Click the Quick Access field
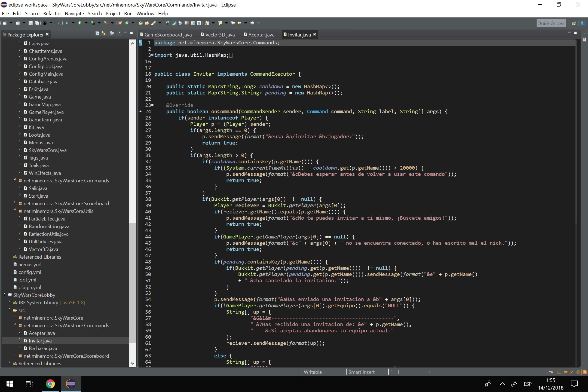 point(551,23)
